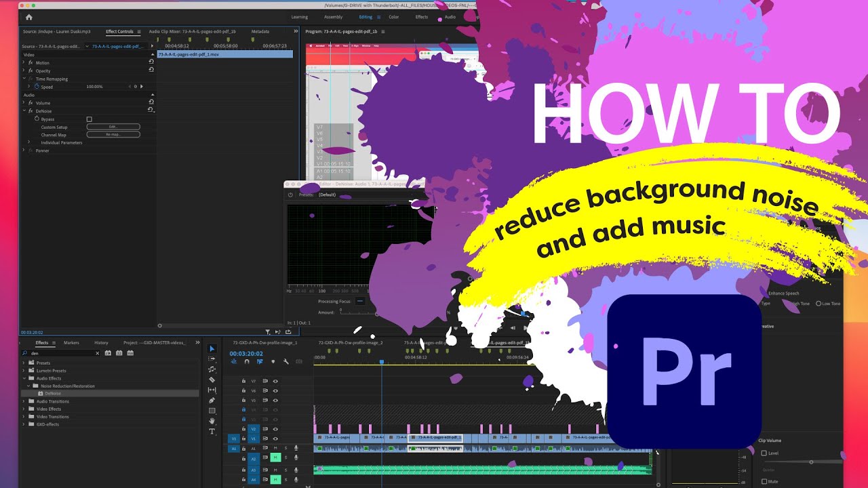The width and height of the screenshot is (868, 488).
Task: Enable voice-over record on A1
Action: (x=296, y=448)
